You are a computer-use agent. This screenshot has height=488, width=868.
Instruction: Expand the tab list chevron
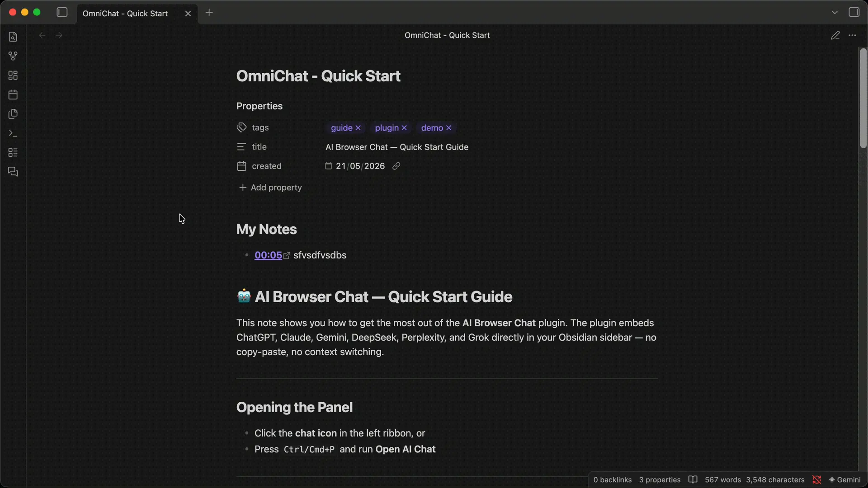(x=835, y=13)
